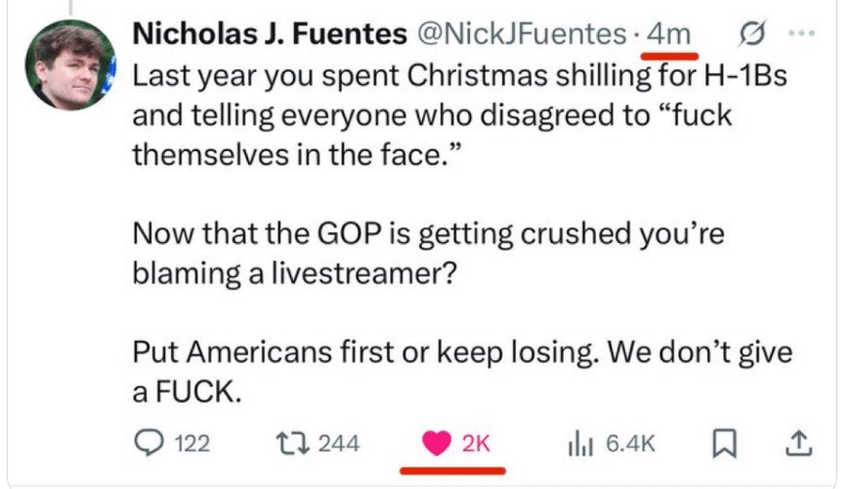Click the 4m timestamp
Viewport: 850px width, 489px height.
[x=669, y=34]
